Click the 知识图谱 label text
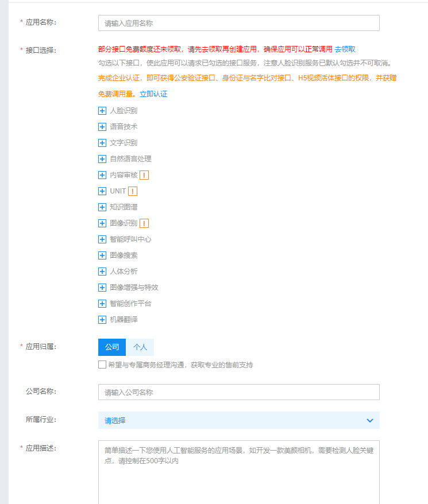The width and height of the screenshot is (428, 504). coord(124,207)
